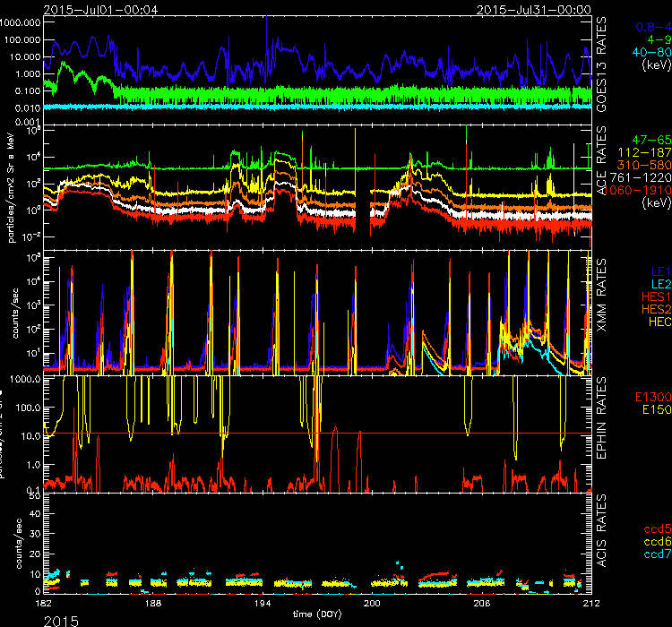The image size is (672, 627).
Task: Click the time (DOY) axis label
Action: (x=318, y=615)
